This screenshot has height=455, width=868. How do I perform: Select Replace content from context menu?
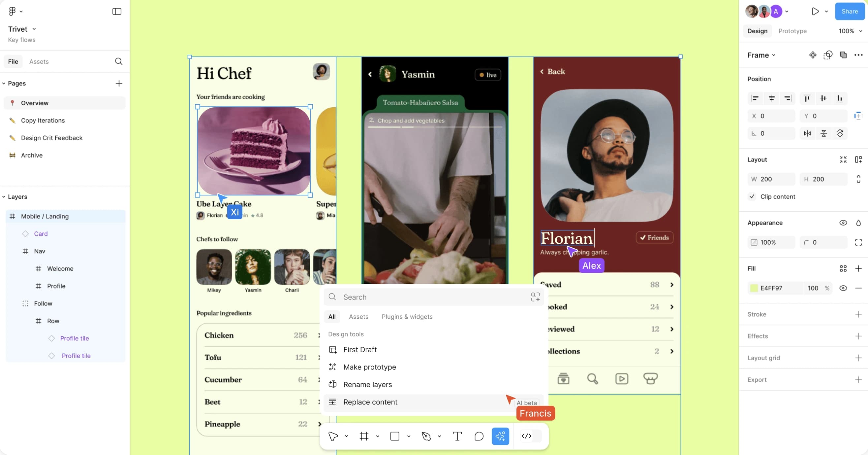(x=370, y=402)
